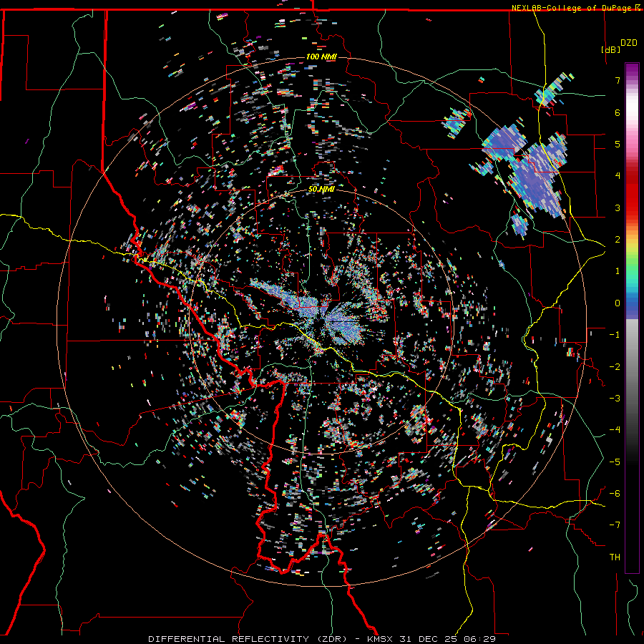Click the 100 NMI range ring label

point(321,57)
